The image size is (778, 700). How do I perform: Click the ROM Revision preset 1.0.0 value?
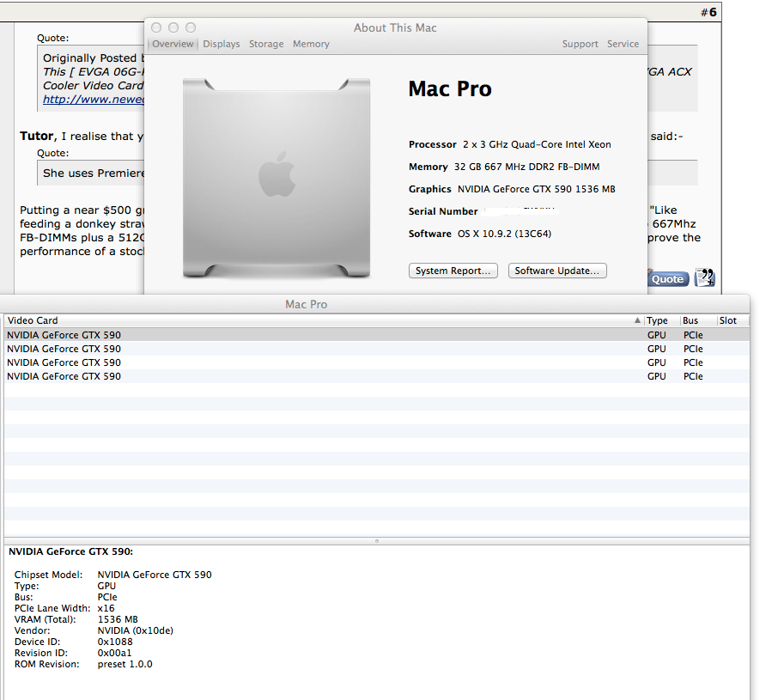tap(125, 664)
